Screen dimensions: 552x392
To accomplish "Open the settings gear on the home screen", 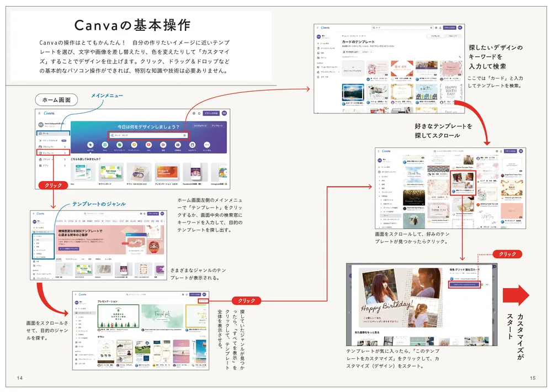I will tap(195, 112).
